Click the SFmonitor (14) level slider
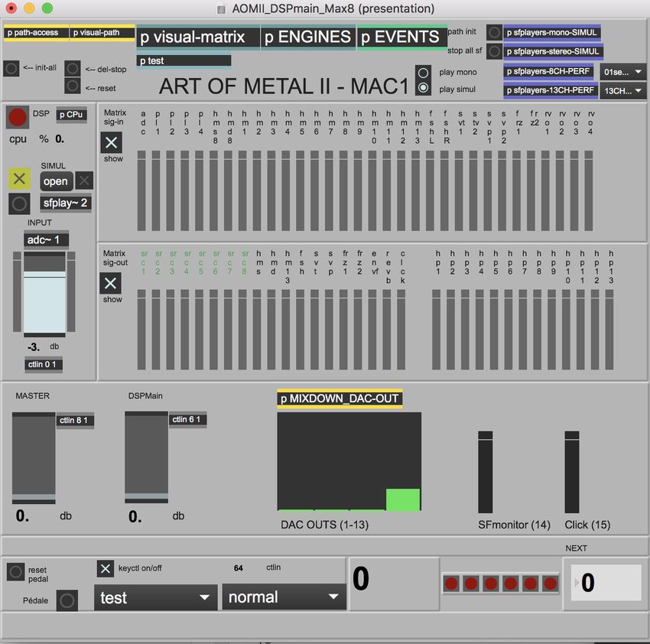 click(485, 473)
